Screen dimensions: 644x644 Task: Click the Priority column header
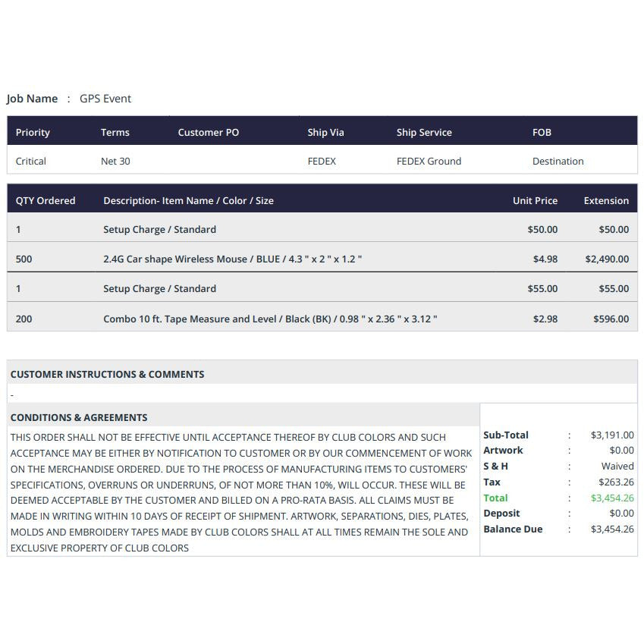(x=33, y=132)
